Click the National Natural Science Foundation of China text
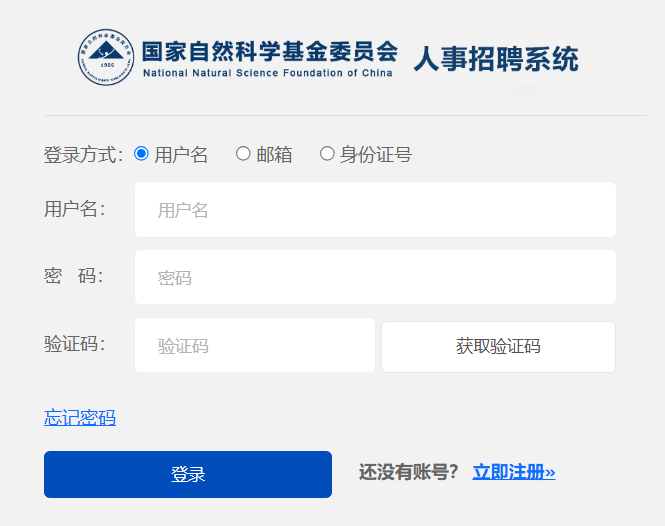The image size is (665, 526). pyautogui.click(x=268, y=73)
